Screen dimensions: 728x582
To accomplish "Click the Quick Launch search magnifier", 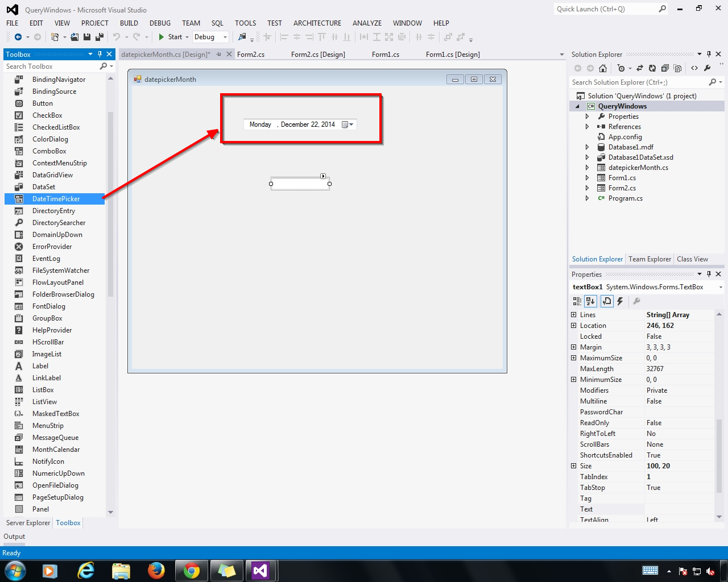I will pyautogui.click(x=662, y=9).
